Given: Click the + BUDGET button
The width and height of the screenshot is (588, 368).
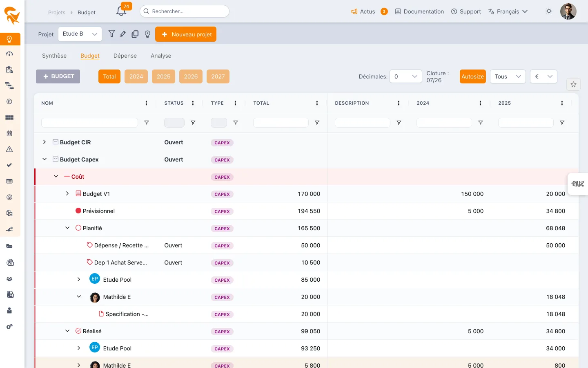Looking at the screenshot, I should [58, 76].
